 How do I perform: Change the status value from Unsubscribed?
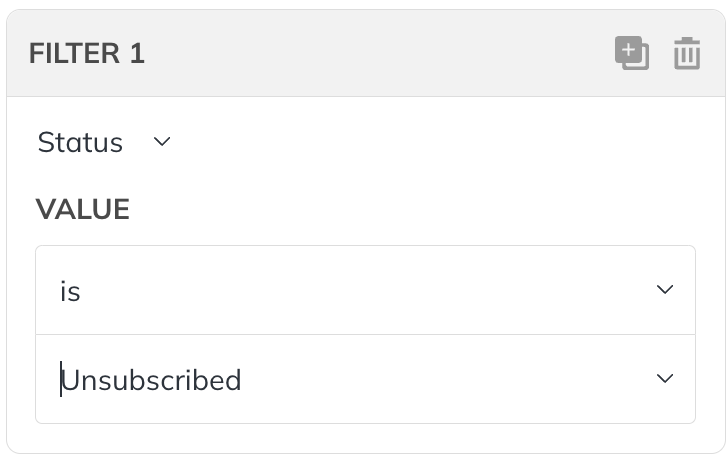point(365,379)
